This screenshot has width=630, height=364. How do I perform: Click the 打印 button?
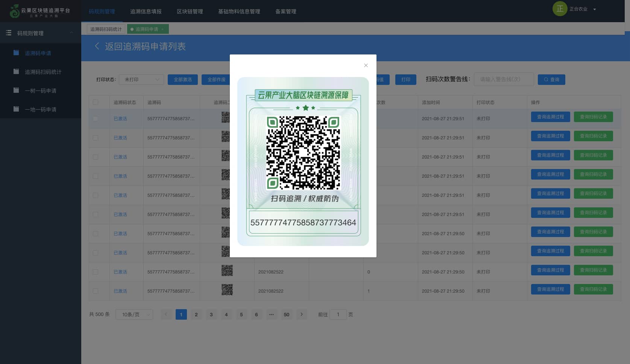pyautogui.click(x=406, y=80)
